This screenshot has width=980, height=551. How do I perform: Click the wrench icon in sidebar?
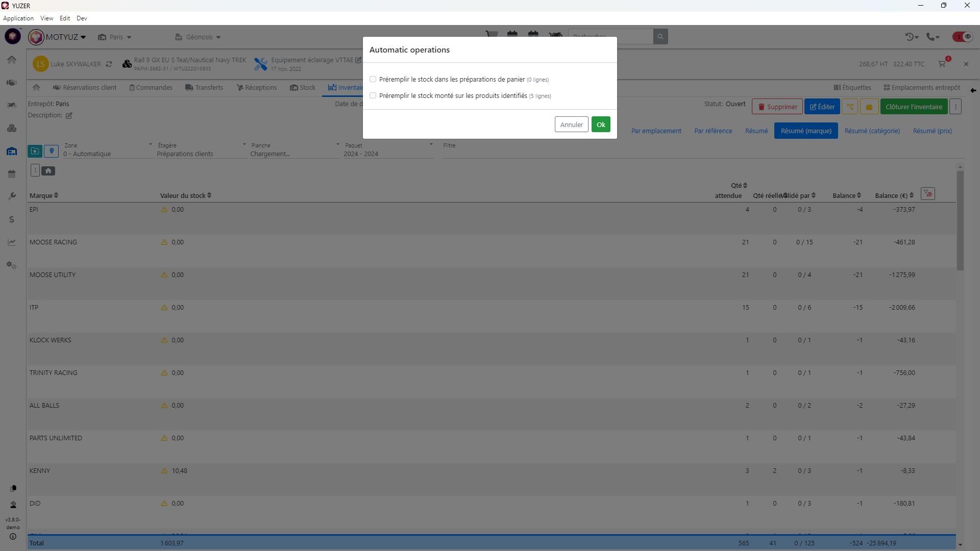[12, 196]
